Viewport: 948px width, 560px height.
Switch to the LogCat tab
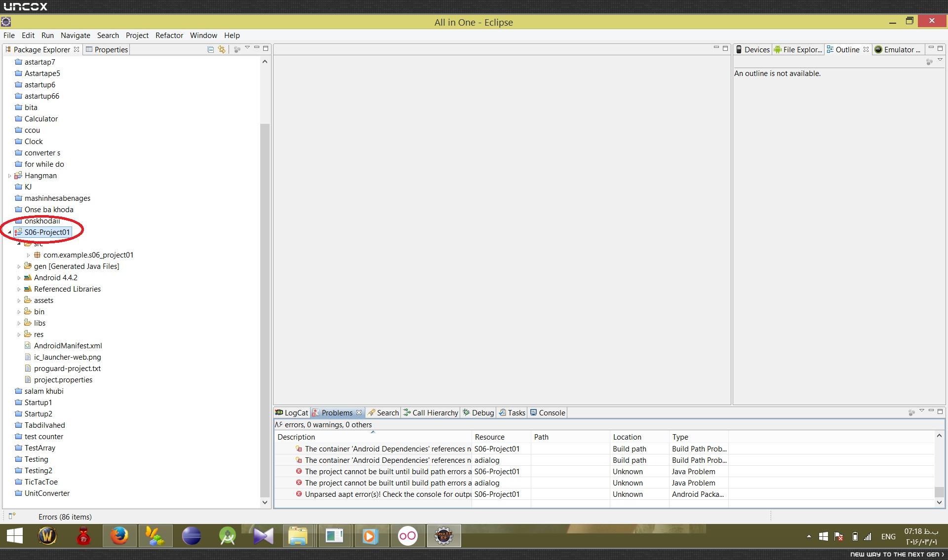(x=292, y=413)
